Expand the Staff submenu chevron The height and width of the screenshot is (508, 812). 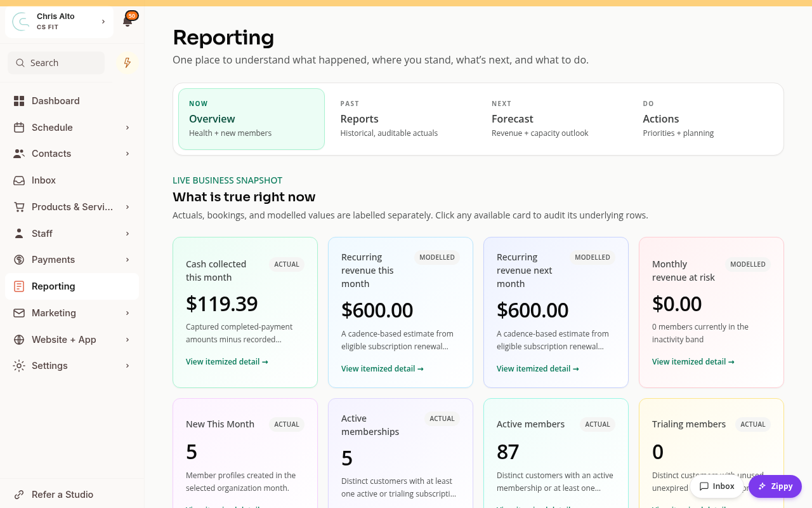128,234
